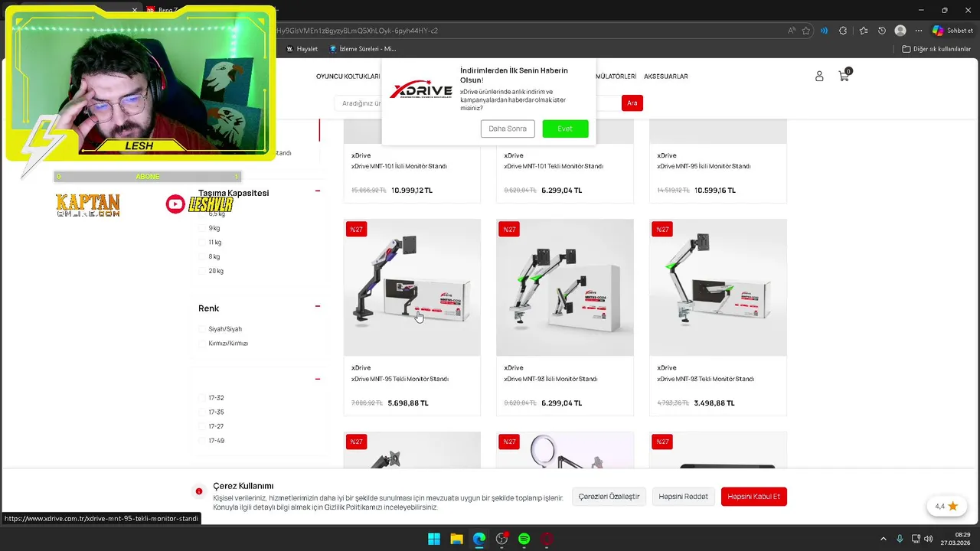This screenshot has width=980, height=551.
Task: Check the 17-27 size filter
Action: [203, 426]
